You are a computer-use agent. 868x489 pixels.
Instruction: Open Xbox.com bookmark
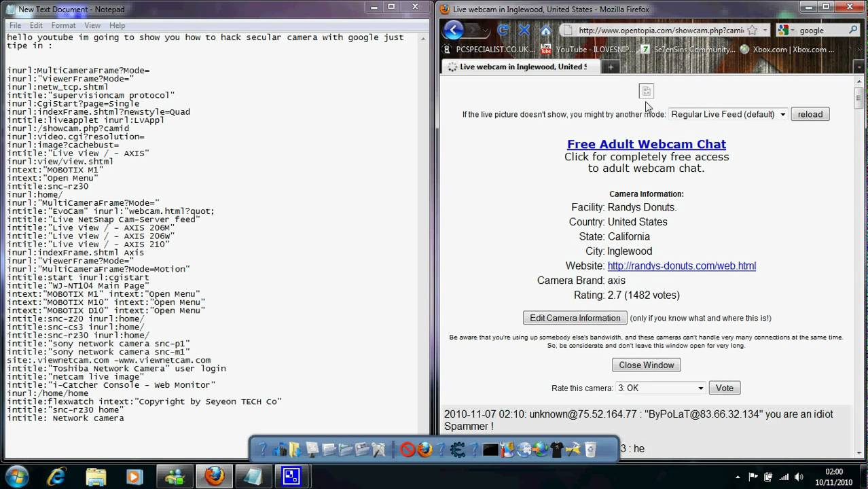pos(787,50)
